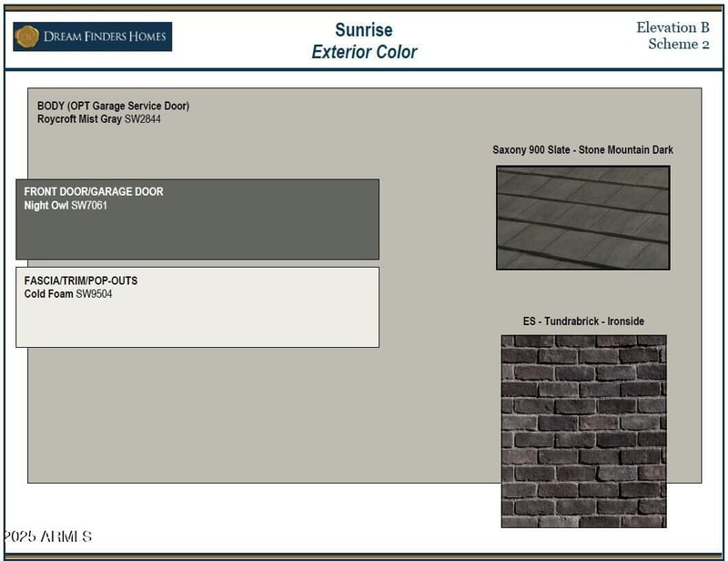Viewport: 728px width, 561px height.
Task: Select the Roycroft Mist Gray SW2844 text
Action: [x=98, y=118]
